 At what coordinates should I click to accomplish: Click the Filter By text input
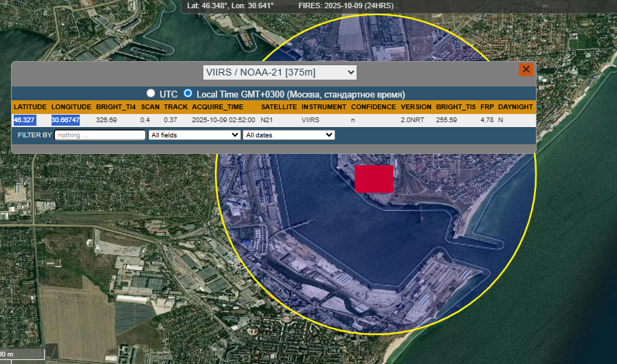[x=100, y=135]
